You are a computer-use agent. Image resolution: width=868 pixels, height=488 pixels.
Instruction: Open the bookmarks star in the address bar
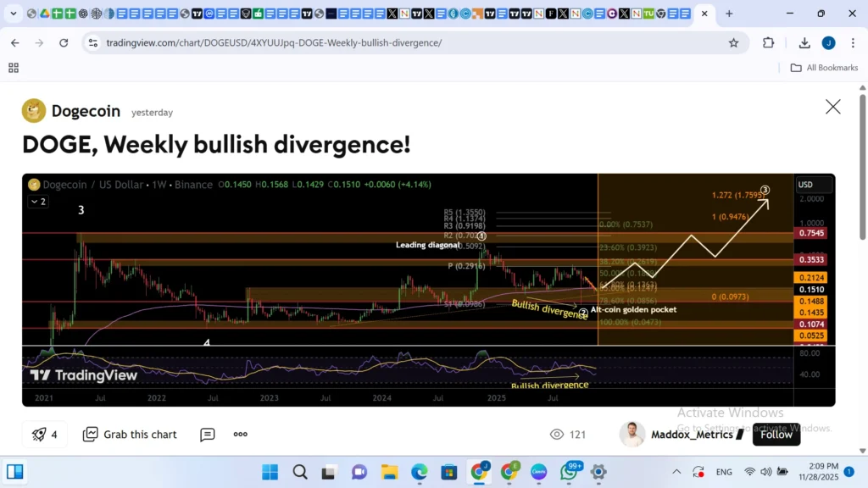[x=733, y=42]
